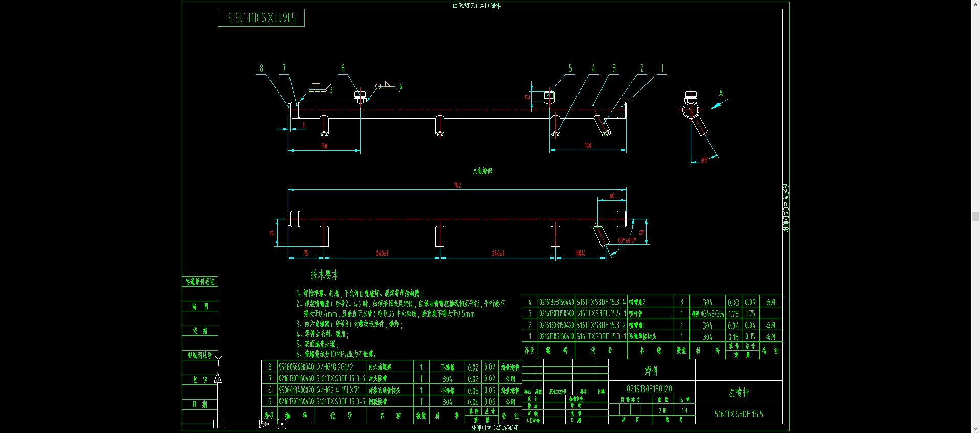Click the 焊件 cell in title block
Image resolution: width=980 pixels, height=433 pixels.
tap(652, 371)
